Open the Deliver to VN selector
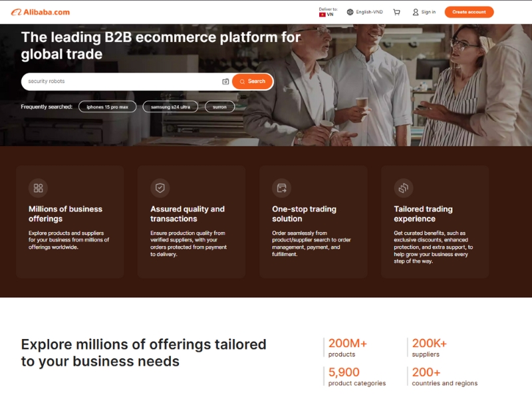The height and width of the screenshot is (399, 532). (x=328, y=12)
